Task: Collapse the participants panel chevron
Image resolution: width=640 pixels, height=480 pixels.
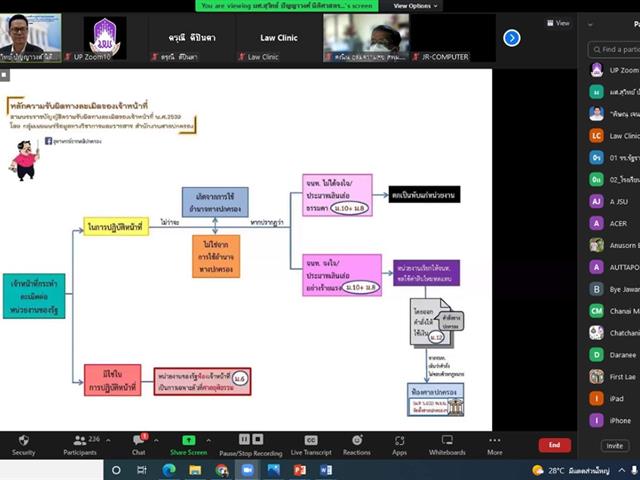Action: click(x=590, y=24)
